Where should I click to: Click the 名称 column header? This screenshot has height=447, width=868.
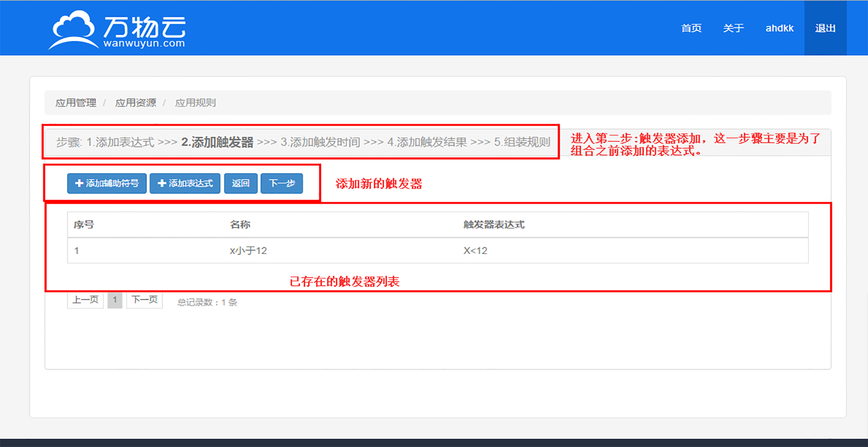(x=240, y=224)
